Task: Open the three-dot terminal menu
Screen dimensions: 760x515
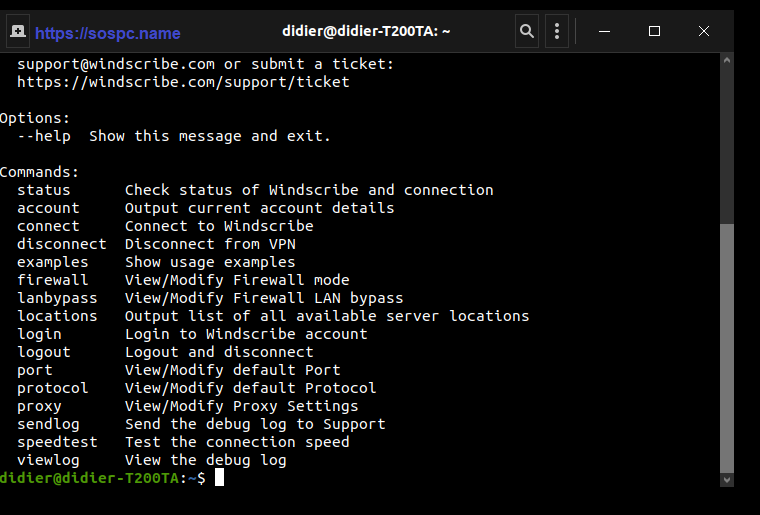Action: pyautogui.click(x=558, y=32)
